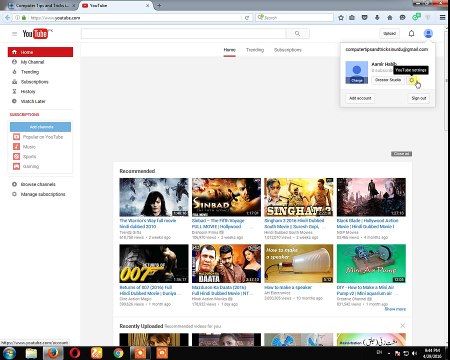Select Home in the sidebar
This screenshot has height=360, width=450.
pos(40,52)
